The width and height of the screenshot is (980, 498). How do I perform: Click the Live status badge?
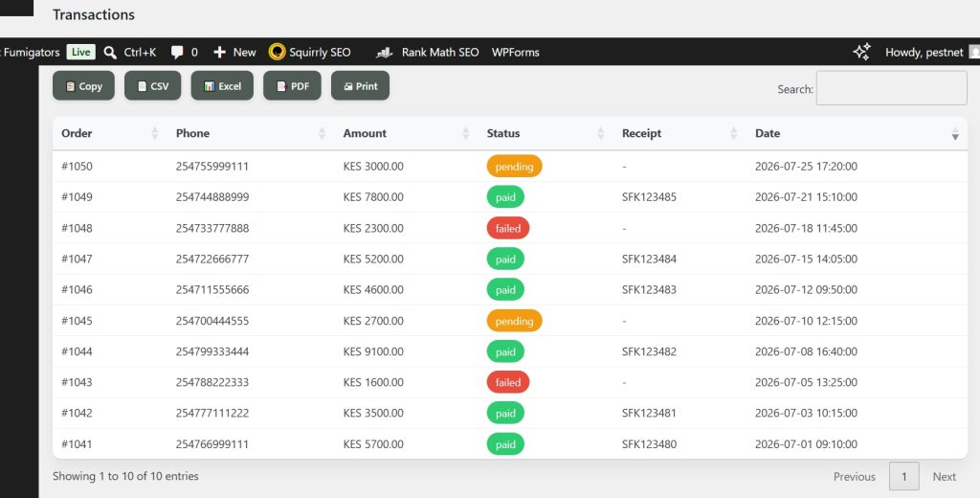click(80, 52)
